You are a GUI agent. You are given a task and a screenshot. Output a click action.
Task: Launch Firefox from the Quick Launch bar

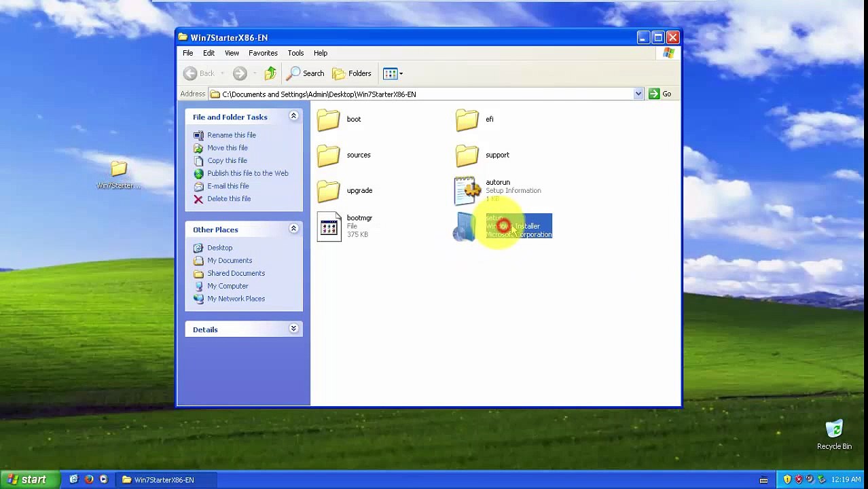(x=88, y=479)
